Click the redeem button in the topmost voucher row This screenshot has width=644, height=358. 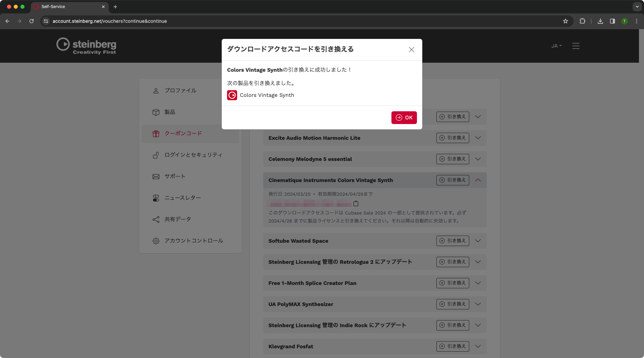(x=452, y=117)
